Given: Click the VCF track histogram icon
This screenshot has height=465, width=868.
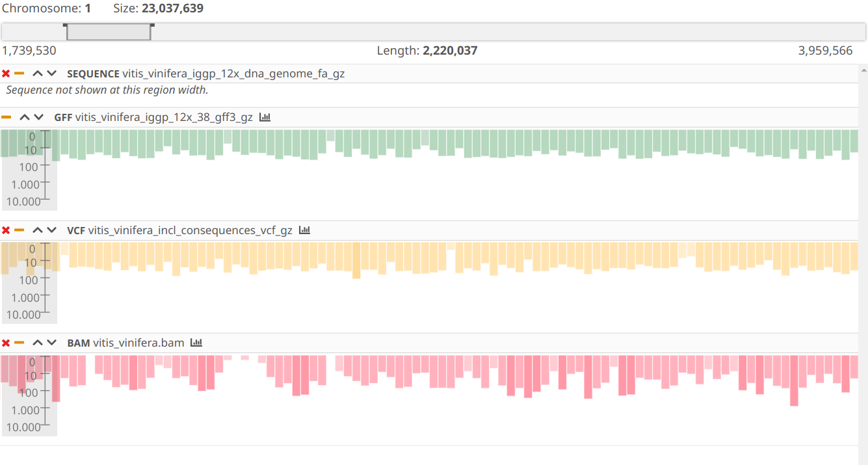Looking at the screenshot, I should [x=304, y=230].
